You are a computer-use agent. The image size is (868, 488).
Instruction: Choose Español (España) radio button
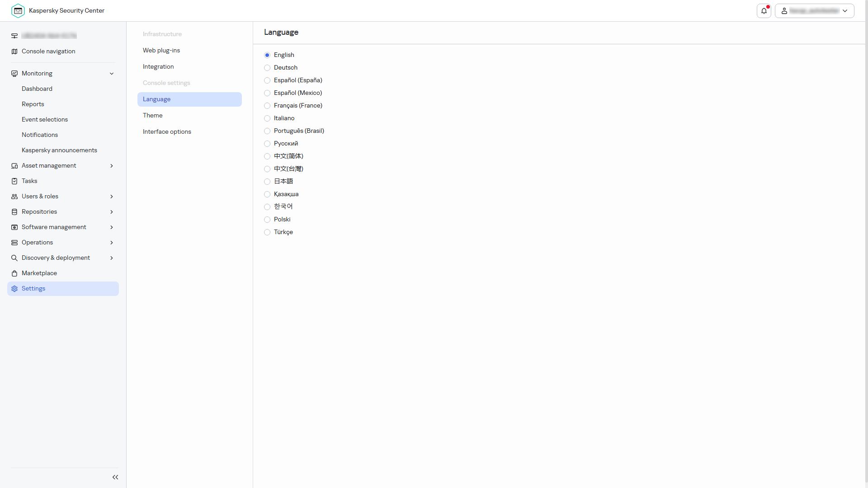[267, 80]
